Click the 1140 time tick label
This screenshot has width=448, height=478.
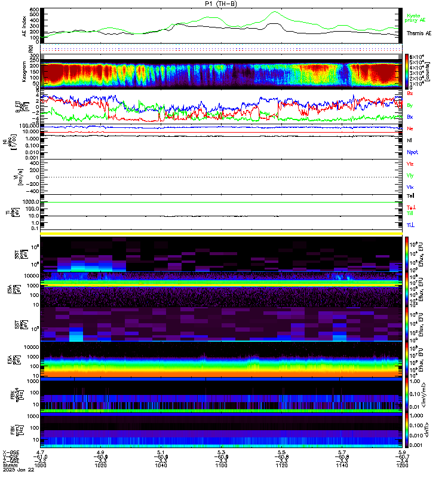click(342, 465)
